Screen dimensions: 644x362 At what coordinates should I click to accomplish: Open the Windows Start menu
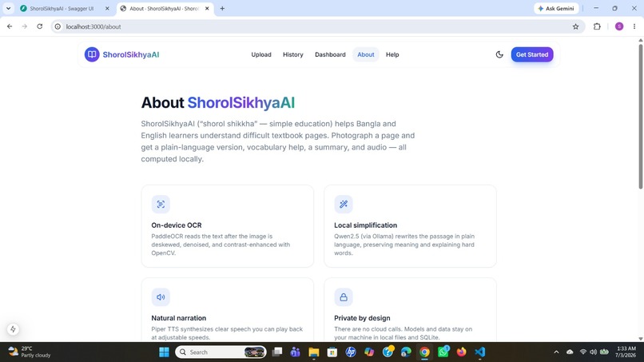tap(165, 352)
